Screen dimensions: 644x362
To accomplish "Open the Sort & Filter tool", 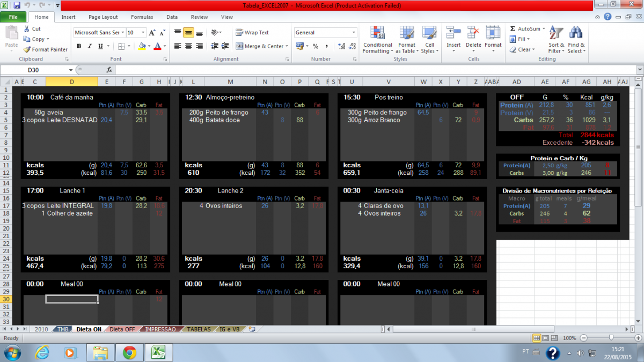I will click(556, 40).
